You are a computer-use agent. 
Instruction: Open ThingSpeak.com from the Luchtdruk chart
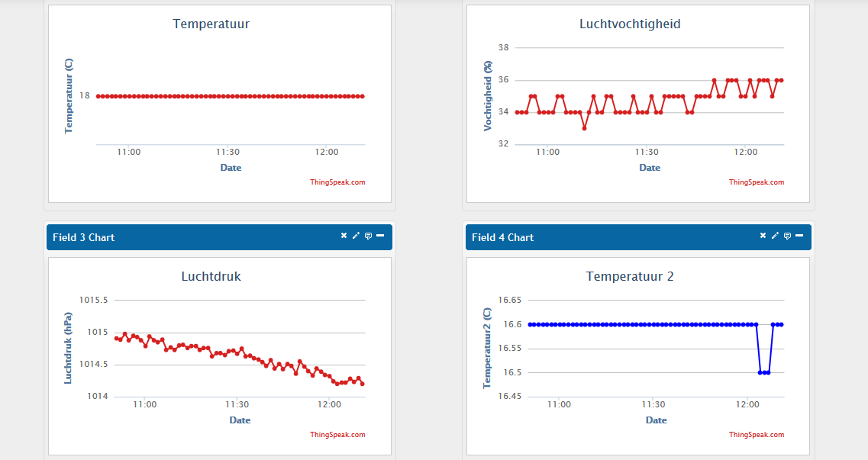tap(337, 434)
